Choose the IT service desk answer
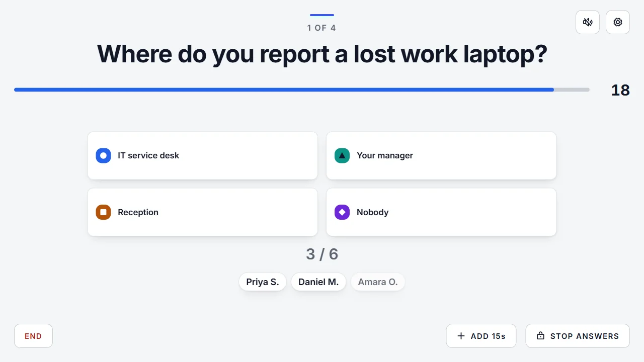 tap(202, 156)
